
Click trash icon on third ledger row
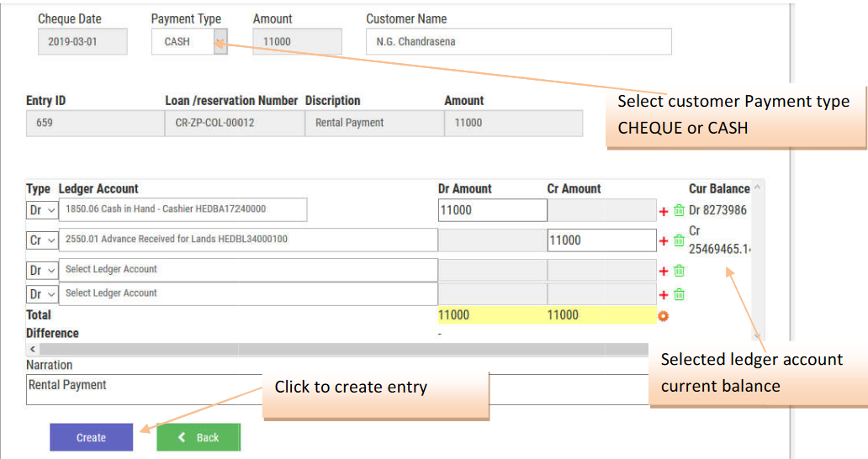680,271
